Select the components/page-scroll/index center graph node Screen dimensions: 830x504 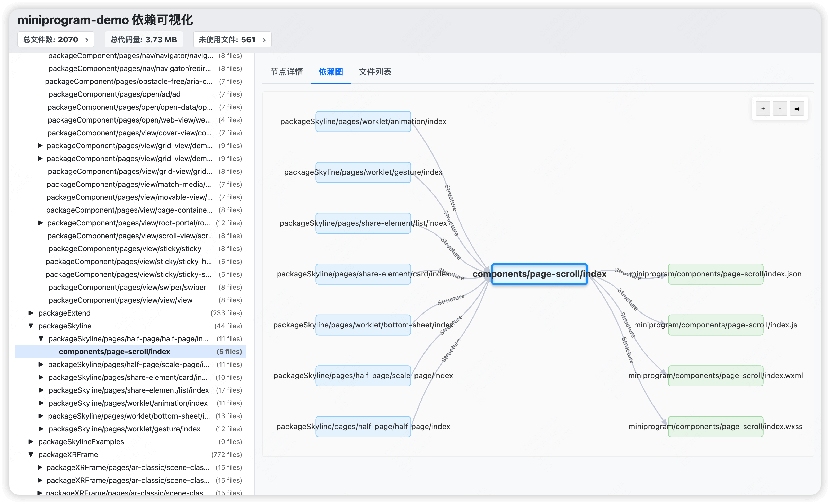(539, 274)
